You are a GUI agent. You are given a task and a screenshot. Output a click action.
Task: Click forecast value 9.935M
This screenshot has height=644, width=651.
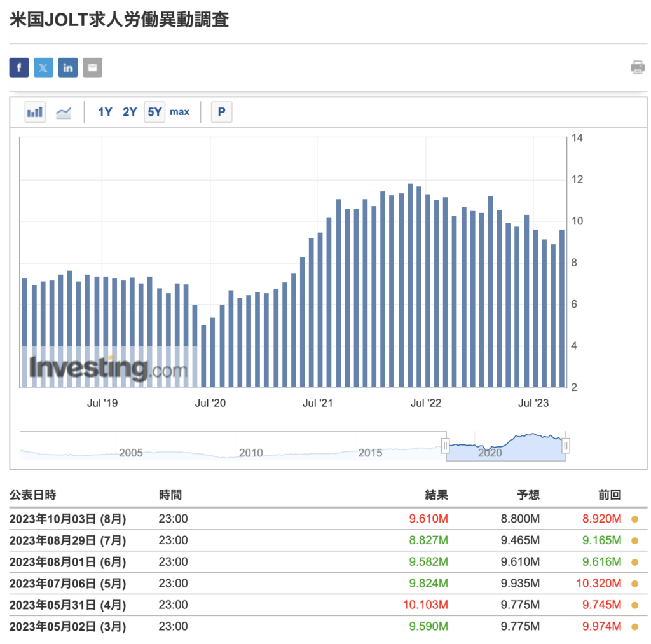(520, 584)
